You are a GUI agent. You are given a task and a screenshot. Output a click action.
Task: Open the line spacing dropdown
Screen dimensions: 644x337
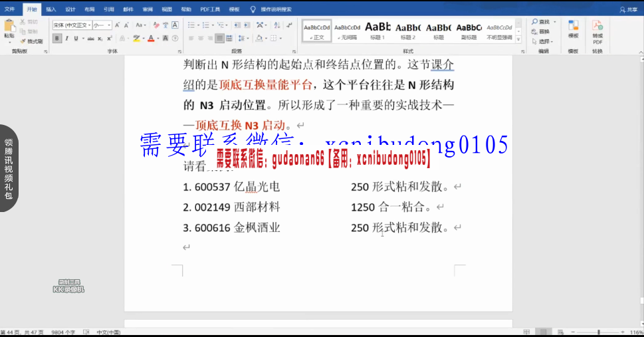[242, 39]
